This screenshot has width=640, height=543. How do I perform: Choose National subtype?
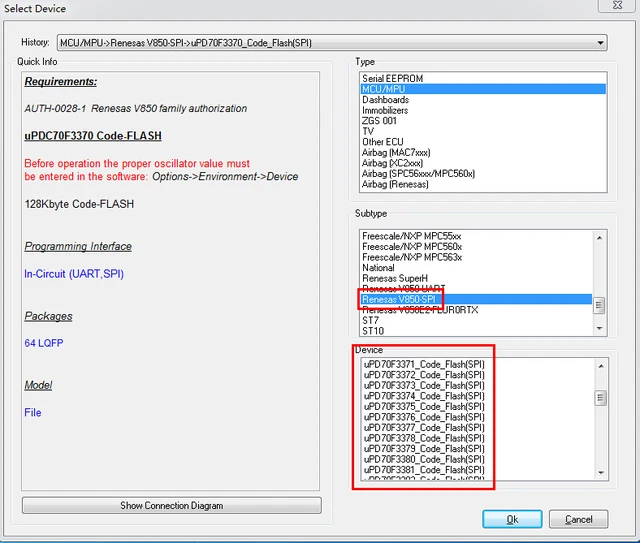[476, 268]
